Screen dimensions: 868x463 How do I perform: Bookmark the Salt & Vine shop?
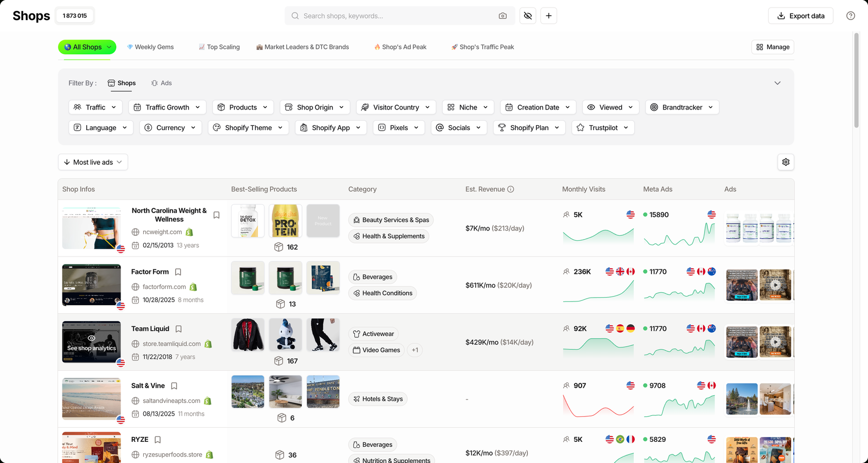tap(174, 386)
